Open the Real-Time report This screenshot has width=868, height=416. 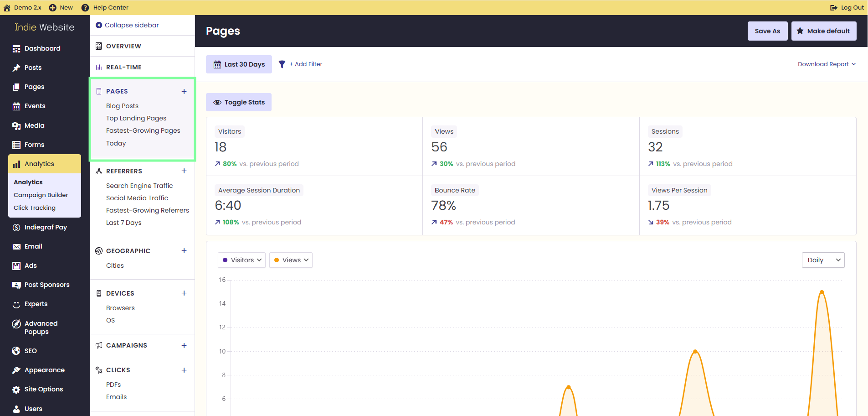[124, 67]
